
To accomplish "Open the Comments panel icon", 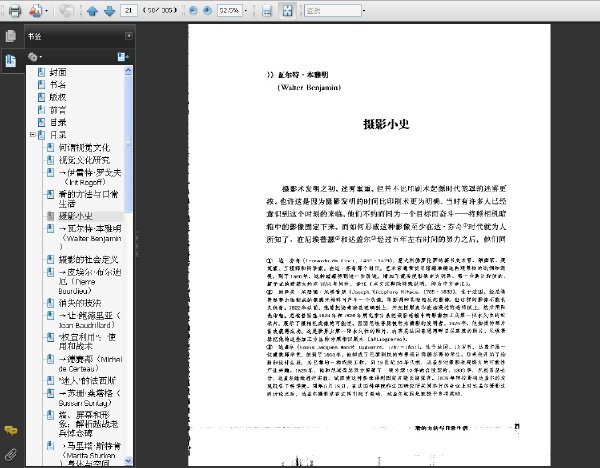I will pyautogui.click(x=11, y=430).
